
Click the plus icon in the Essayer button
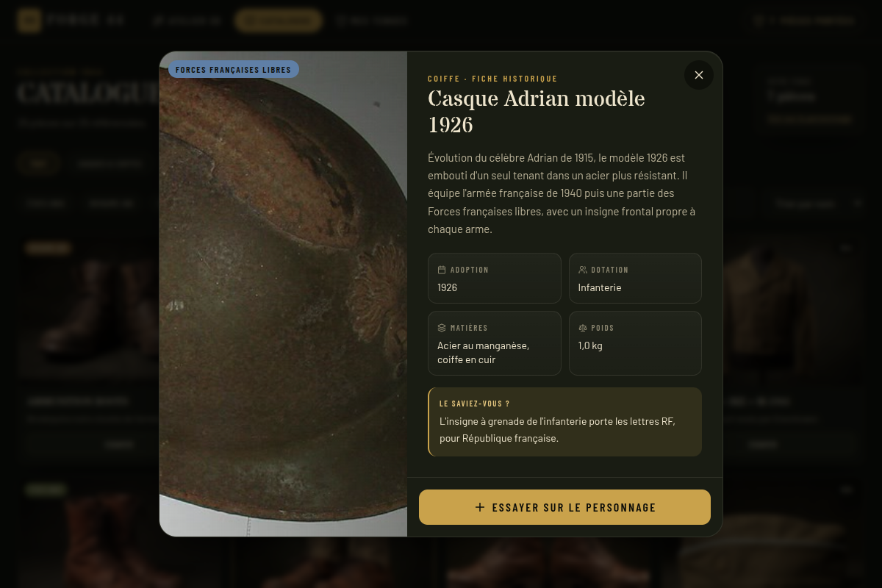pyautogui.click(x=480, y=507)
